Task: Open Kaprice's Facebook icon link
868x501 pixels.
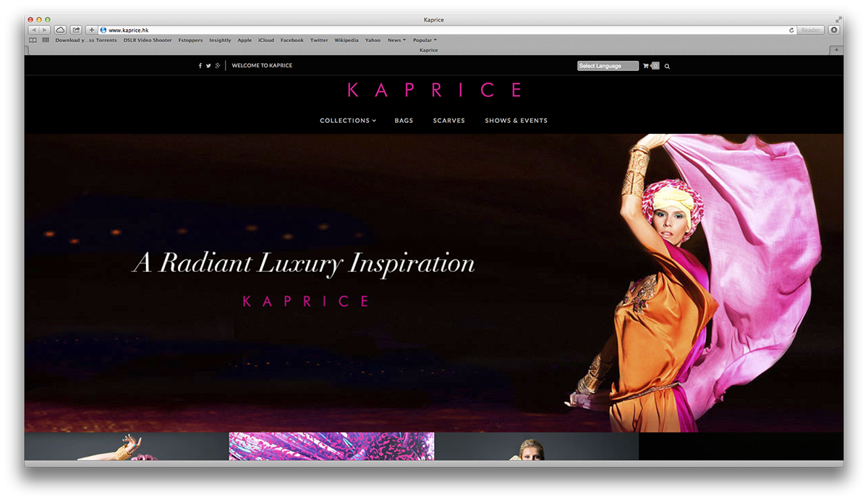Action: click(200, 66)
